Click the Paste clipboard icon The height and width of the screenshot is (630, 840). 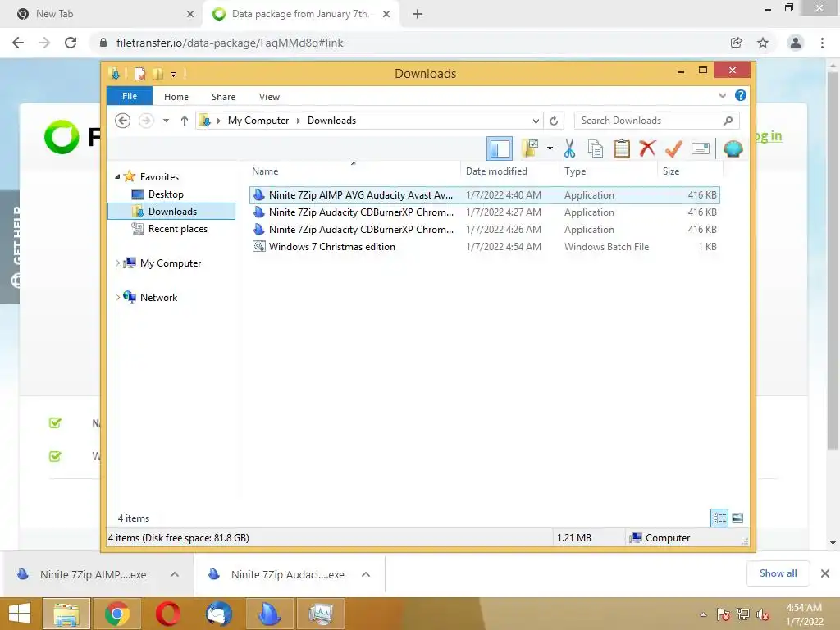(x=622, y=148)
